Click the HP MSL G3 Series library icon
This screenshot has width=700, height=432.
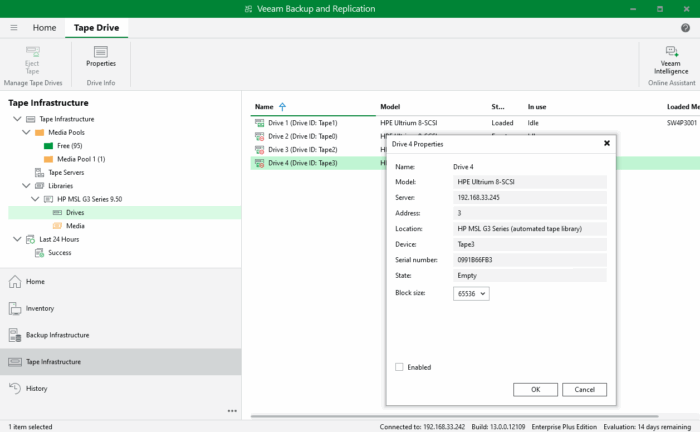48,199
